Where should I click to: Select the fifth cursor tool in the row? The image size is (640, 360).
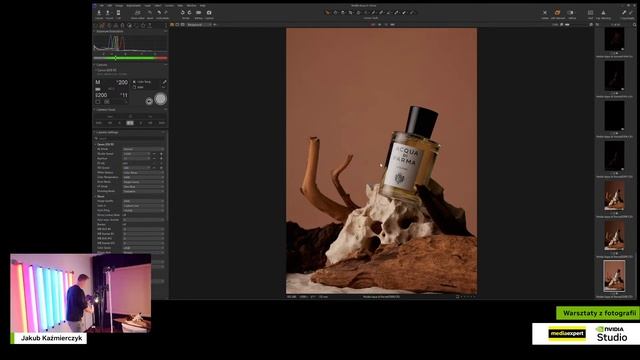point(358,13)
